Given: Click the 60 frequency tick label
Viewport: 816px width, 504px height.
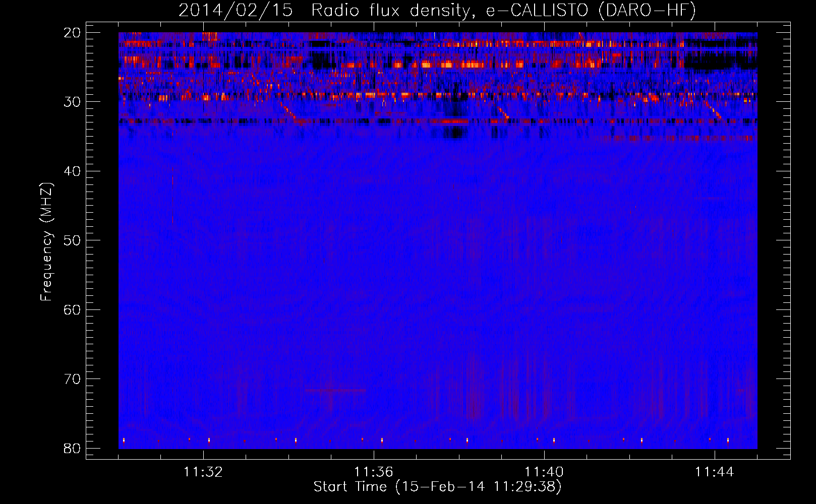Looking at the screenshot, I should tap(72, 309).
